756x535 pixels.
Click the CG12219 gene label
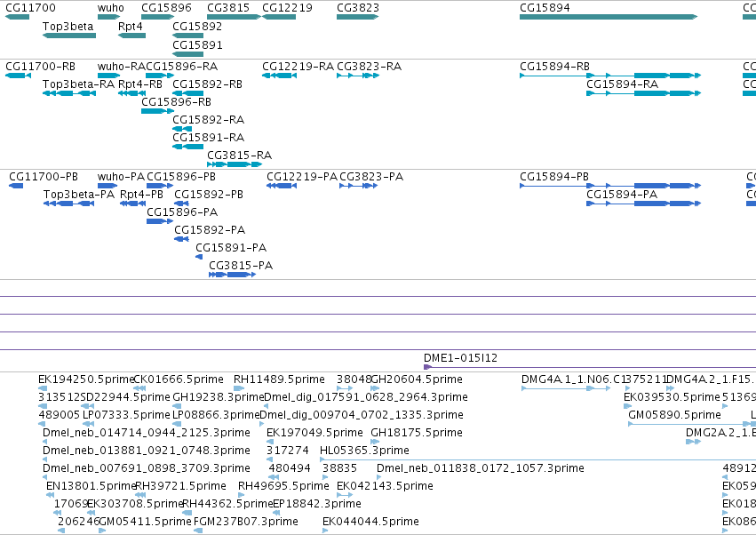click(287, 8)
